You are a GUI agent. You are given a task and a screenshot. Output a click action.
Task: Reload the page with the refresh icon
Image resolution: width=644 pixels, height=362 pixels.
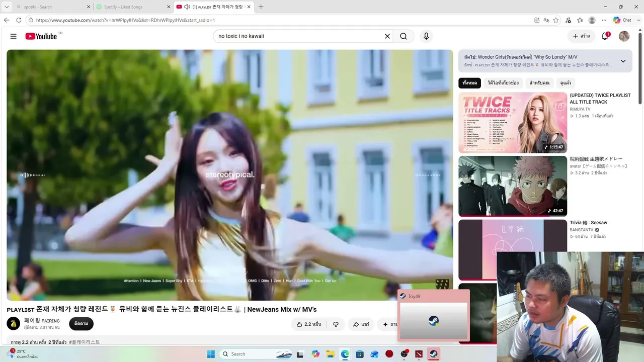click(x=19, y=20)
